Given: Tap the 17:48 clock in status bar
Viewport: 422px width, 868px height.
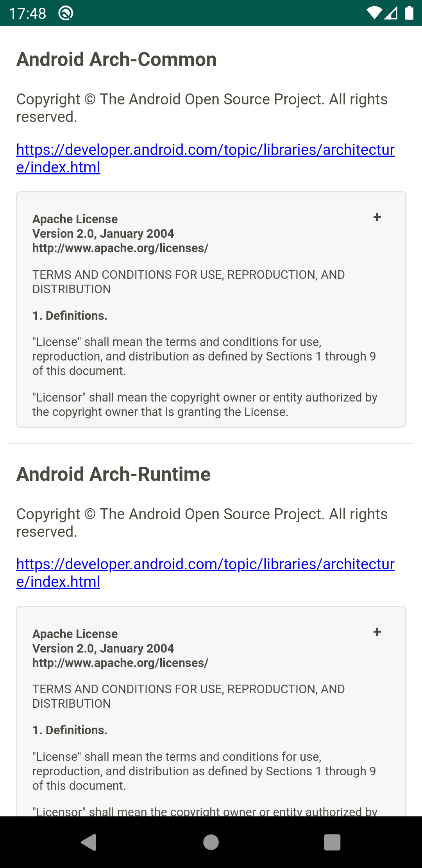Looking at the screenshot, I should coord(27,13).
